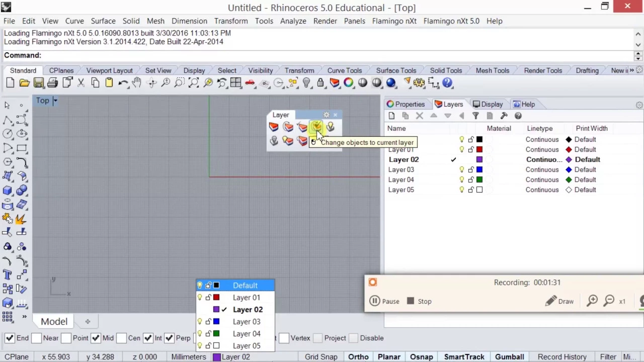Open the Analyze menu

pos(293,21)
